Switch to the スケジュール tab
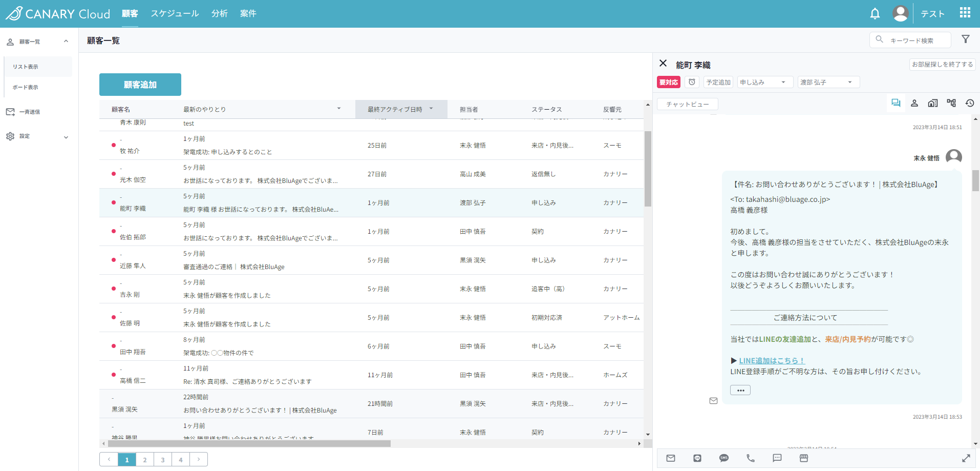Viewport: 980px width, 471px height. coord(175,13)
